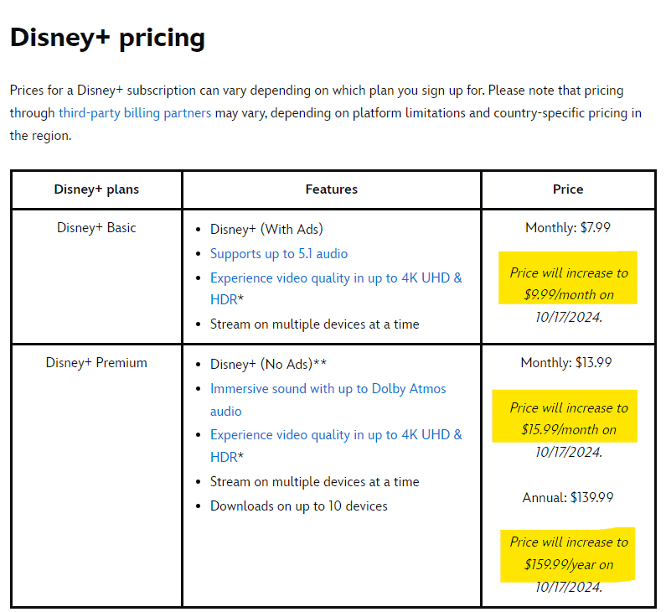The width and height of the screenshot is (666, 612).
Task: Click the Disney+ Premium plan cell
Action: click(96, 363)
